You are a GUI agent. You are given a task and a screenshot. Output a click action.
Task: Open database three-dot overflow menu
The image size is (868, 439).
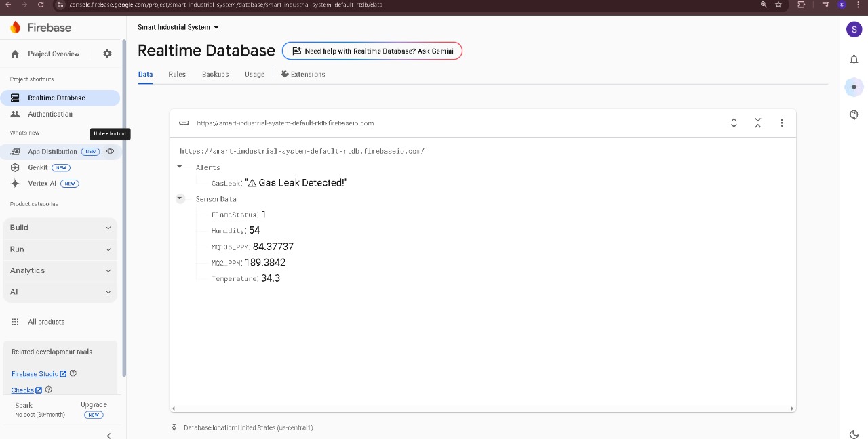pos(782,123)
